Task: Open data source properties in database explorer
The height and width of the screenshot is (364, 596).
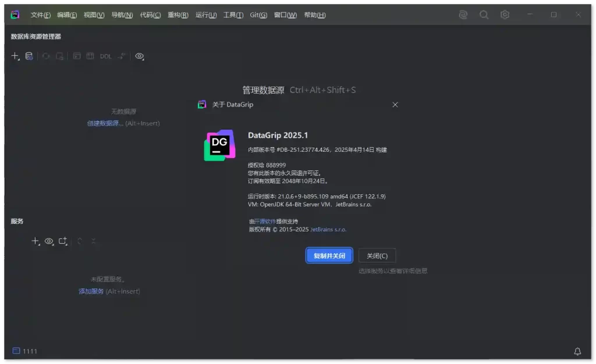Action: (x=29, y=56)
